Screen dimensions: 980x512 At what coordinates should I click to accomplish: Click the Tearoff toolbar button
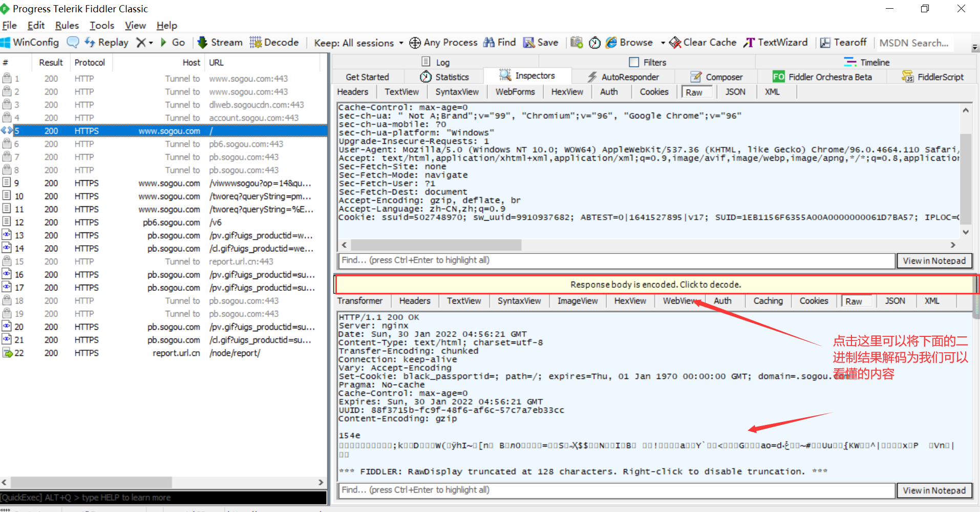click(843, 42)
